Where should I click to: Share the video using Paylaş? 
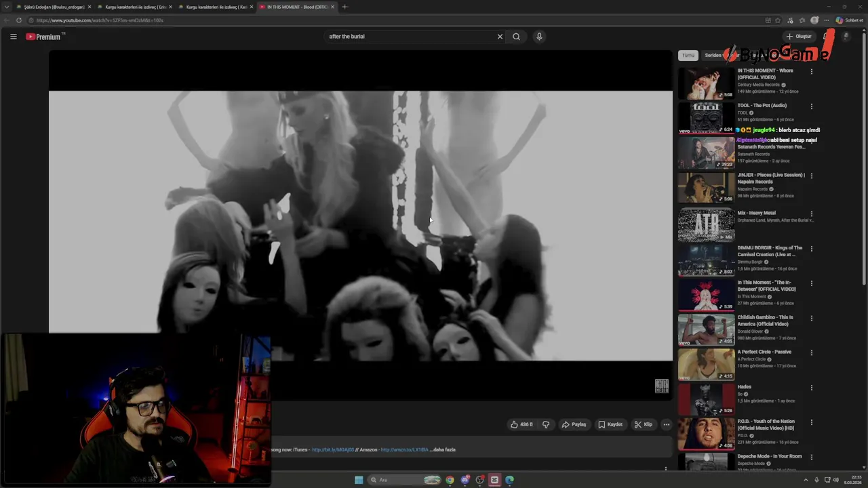tap(574, 424)
